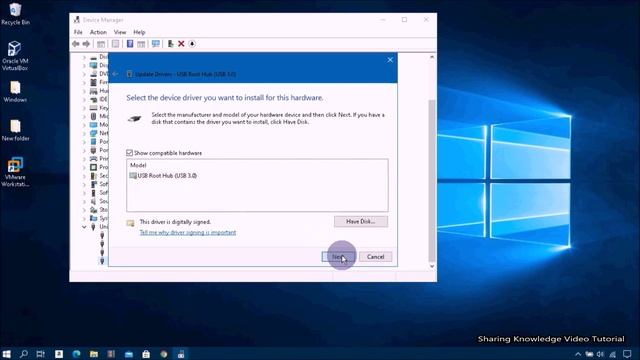Image resolution: width=640 pixels, height=360 pixels.
Task: Click the red X Uninstall device icon
Action: 181,44
